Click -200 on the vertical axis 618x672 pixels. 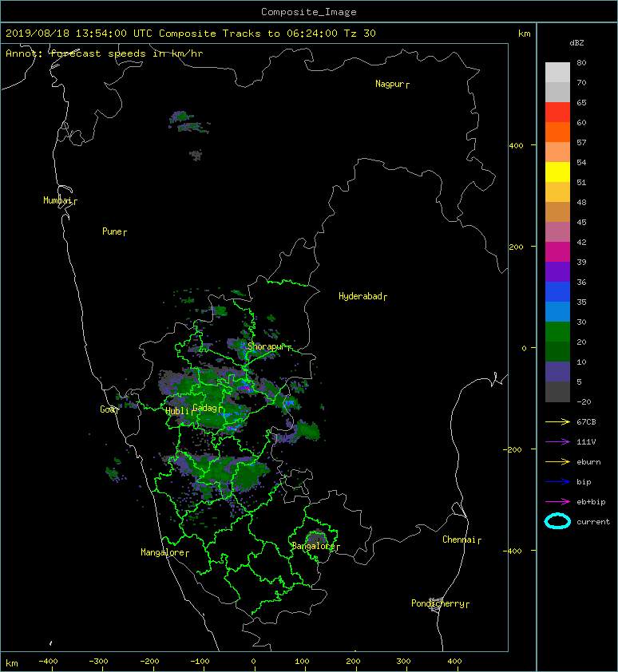(x=513, y=449)
